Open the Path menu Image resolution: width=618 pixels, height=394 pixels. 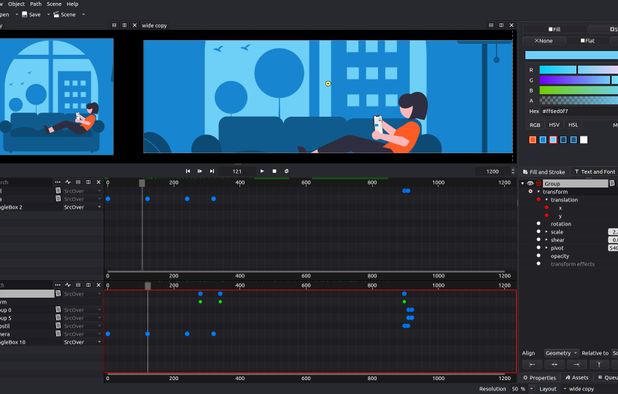35,4
